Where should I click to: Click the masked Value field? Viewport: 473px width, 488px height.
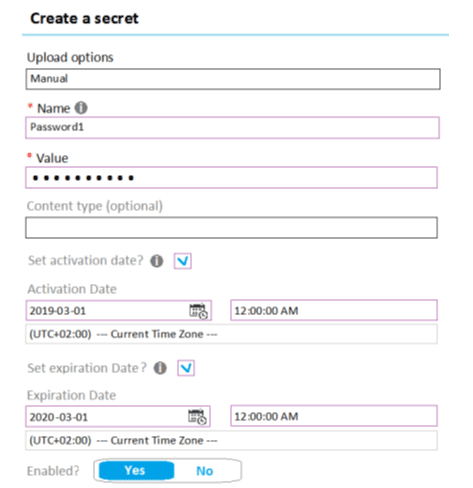231,178
